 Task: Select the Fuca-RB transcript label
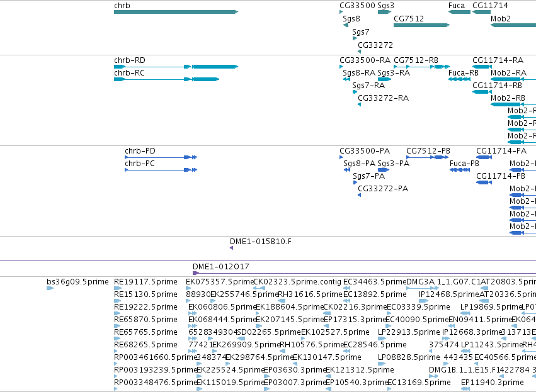[463, 73]
